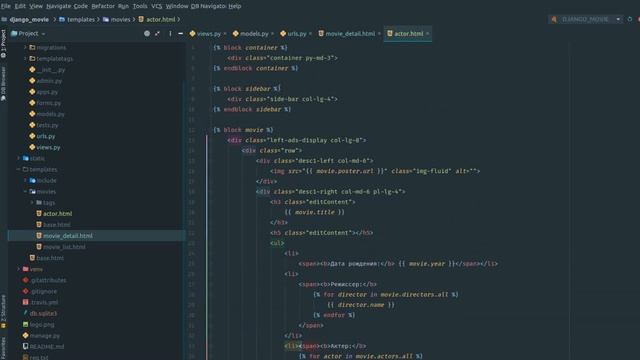The height and width of the screenshot is (360, 640).
Task: Select movie_detail.html in project tree
Action: click(68, 236)
